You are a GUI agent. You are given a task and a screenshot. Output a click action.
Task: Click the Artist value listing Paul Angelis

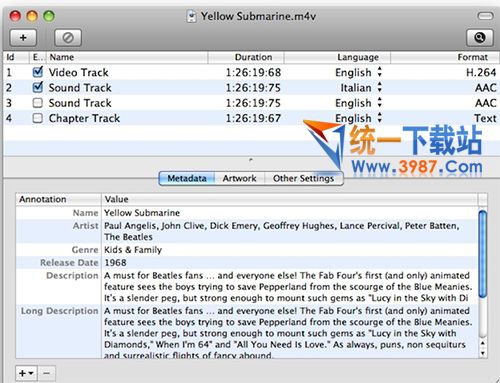click(x=282, y=231)
